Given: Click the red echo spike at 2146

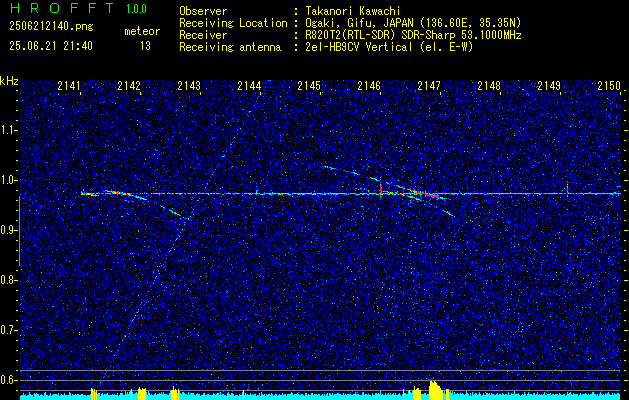Looking at the screenshot, I should coord(381,189).
